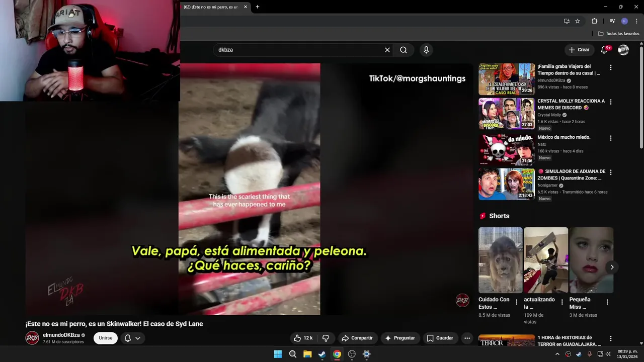644x362 pixels.
Task: Open elmundoDKBza channel avatar
Action: click(x=32, y=338)
